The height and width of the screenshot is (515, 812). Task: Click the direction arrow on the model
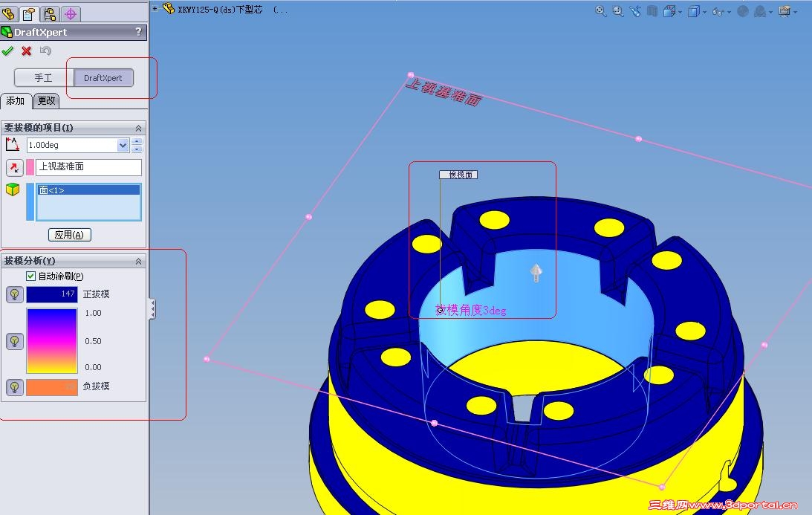536,273
